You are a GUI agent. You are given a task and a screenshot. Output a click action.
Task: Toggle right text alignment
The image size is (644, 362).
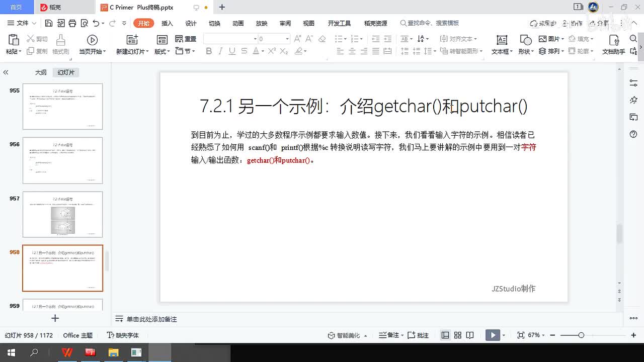click(364, 51)
